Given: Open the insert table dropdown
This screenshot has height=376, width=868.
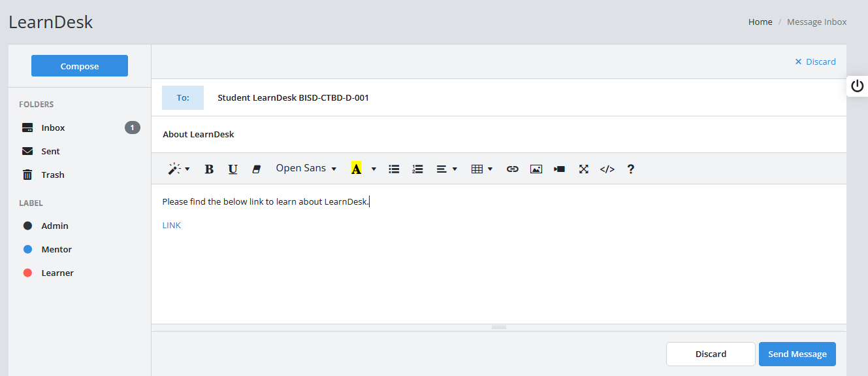Looking at the screenshot, I should point(482,169).
